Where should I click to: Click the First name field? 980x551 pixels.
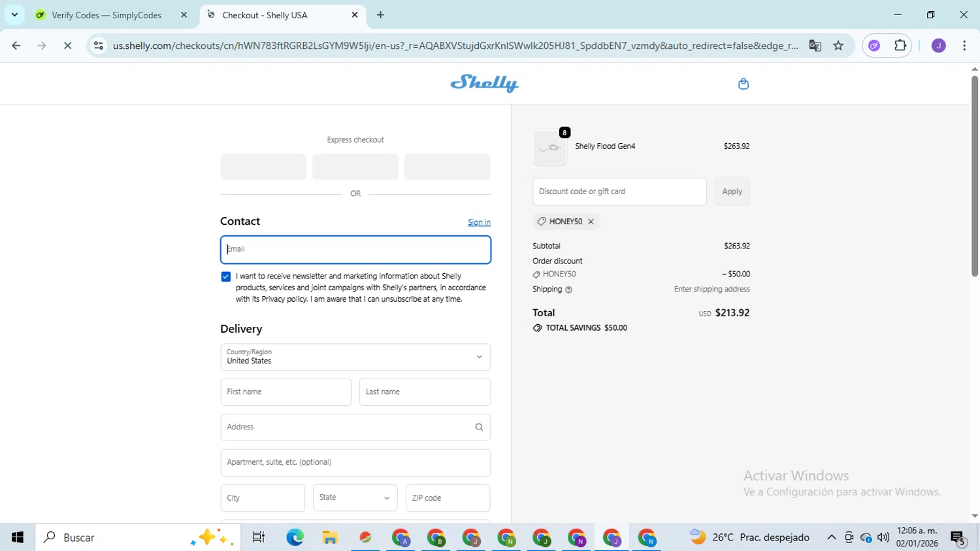[286, 392]
